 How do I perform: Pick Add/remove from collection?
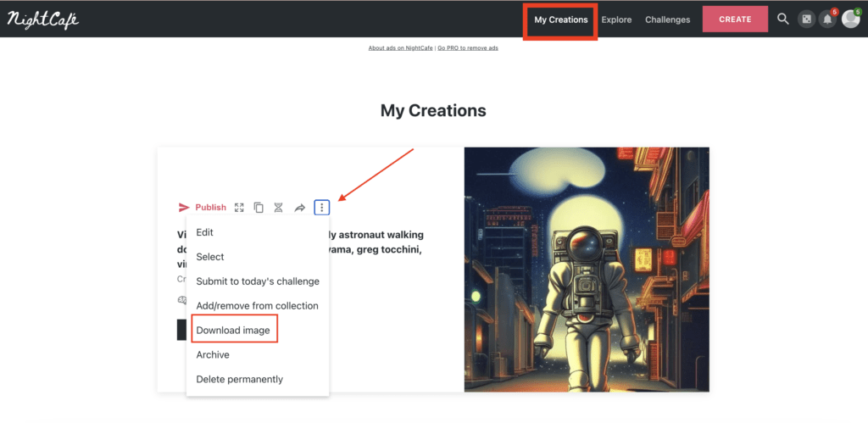point(257,306)
